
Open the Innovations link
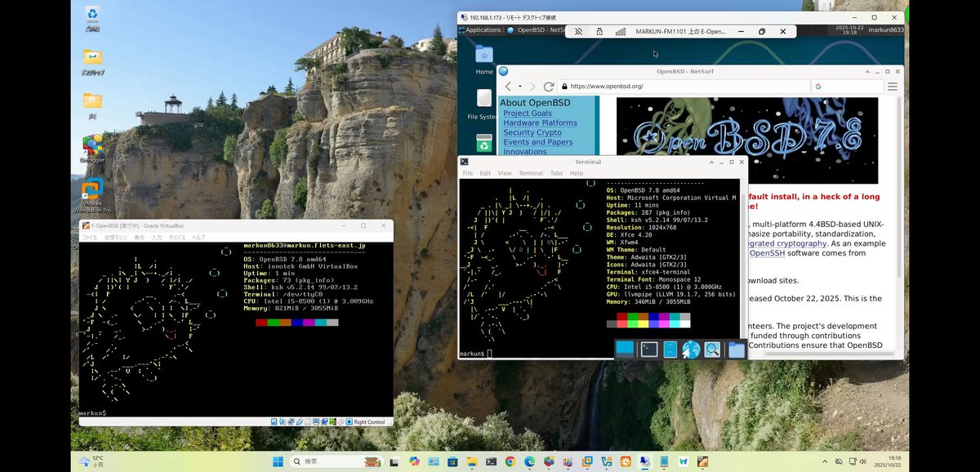click(x=525, y=152)
